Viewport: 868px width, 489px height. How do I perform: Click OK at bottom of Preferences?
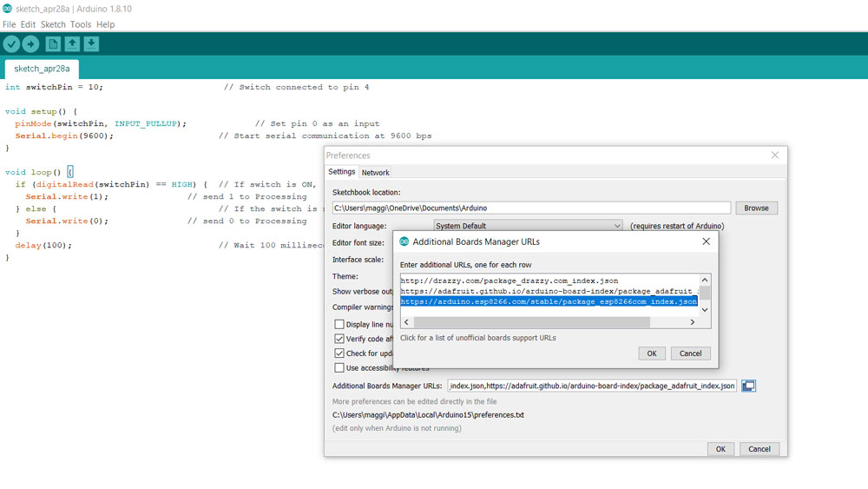[x=720, y=449]
